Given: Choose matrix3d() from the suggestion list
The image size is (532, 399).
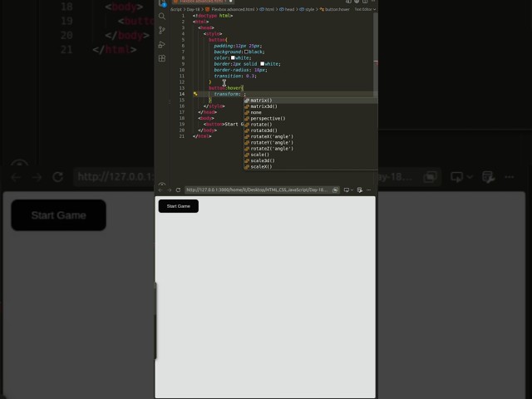Looking at the screenshot, I should point(311,106).
